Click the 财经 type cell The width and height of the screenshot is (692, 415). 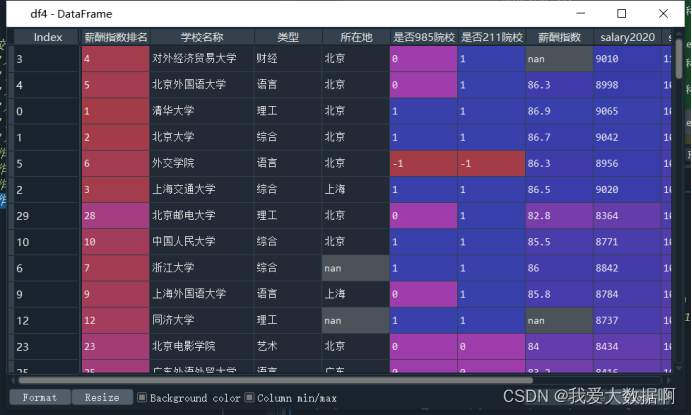click(288, 59)
